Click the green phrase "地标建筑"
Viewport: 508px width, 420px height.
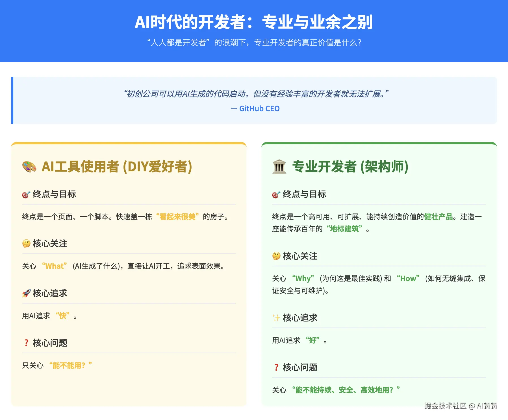tap(344, 229)
